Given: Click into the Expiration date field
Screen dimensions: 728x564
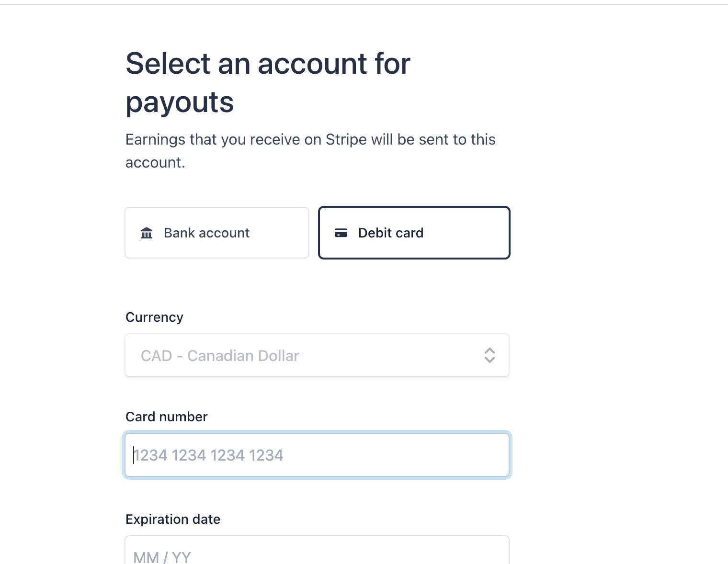Looking at the screenshot, I should 317,550.
